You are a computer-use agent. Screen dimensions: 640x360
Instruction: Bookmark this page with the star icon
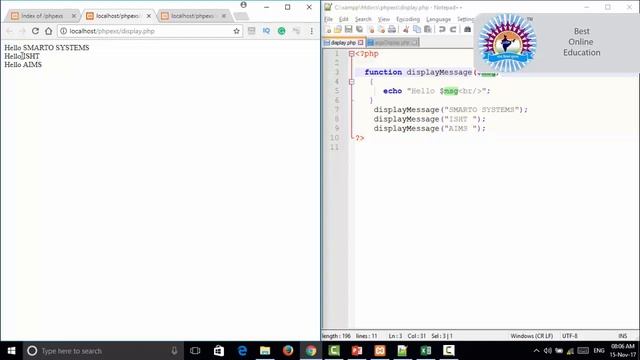tap(236, 31)
